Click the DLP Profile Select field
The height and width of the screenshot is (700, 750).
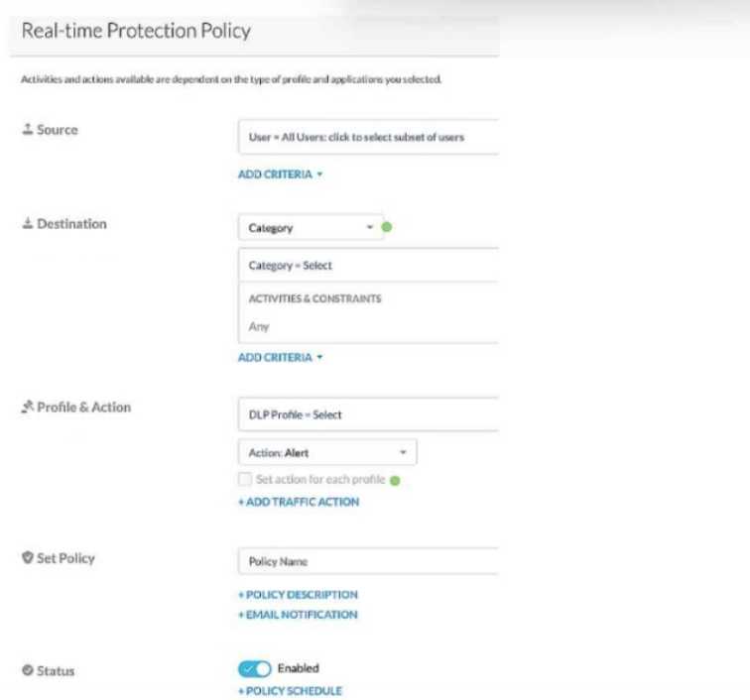[x=367, y=415]
